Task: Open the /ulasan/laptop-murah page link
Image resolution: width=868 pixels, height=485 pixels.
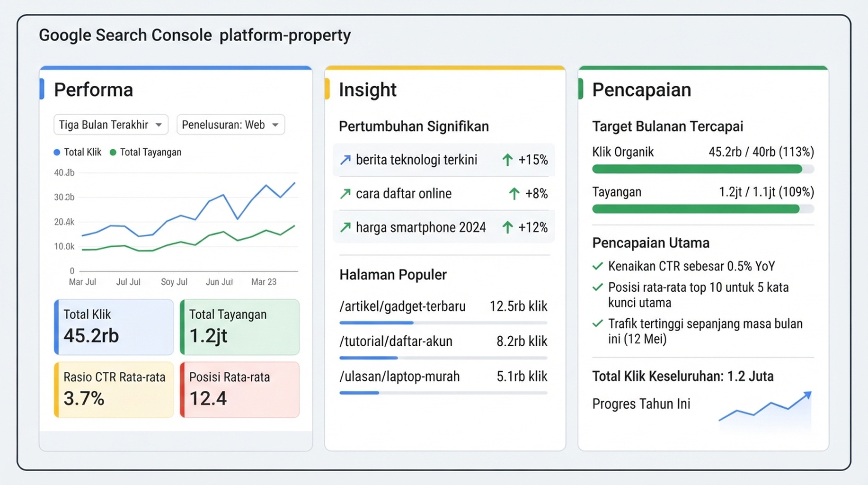Action: 399,377
